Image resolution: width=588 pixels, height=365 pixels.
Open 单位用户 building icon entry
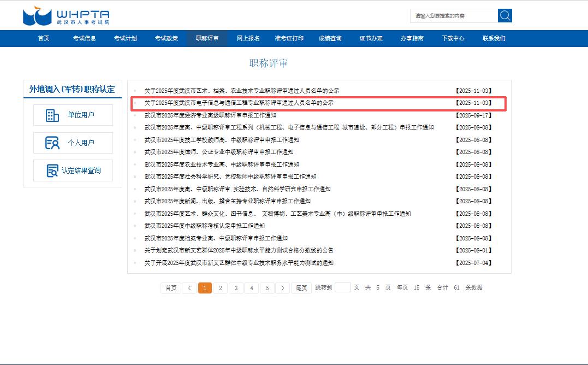coord(73,115)
